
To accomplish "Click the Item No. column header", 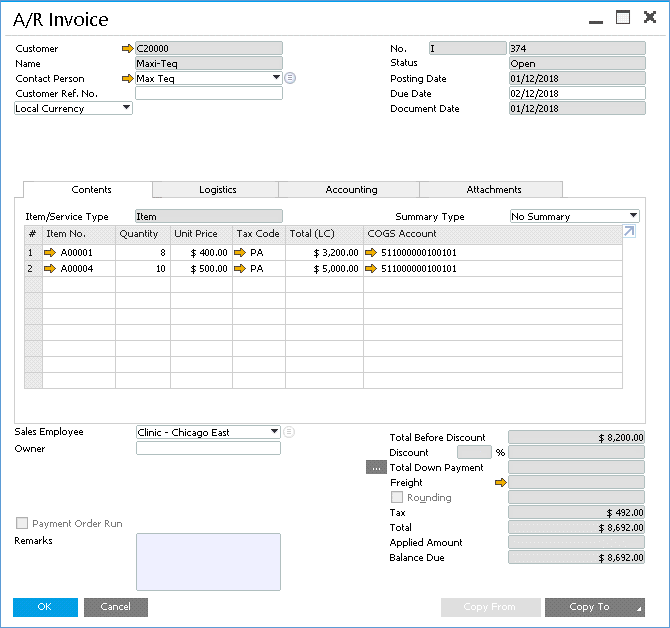I will 79,234.
